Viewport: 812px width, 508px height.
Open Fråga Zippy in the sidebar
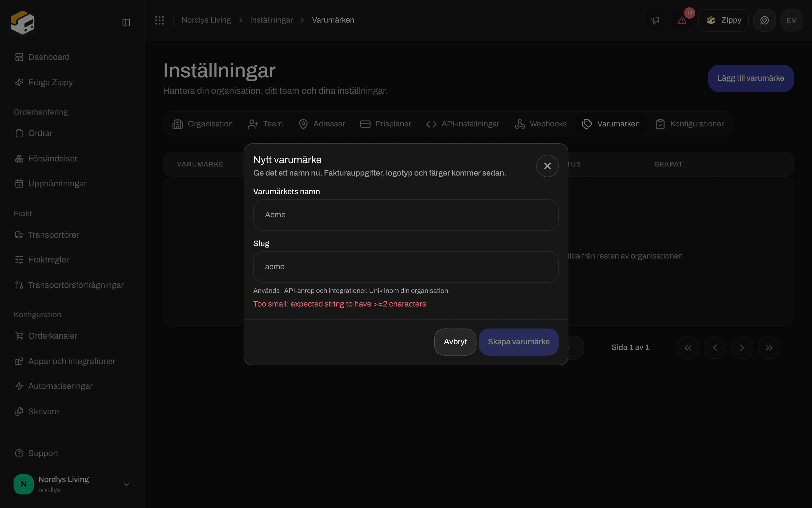44,82
